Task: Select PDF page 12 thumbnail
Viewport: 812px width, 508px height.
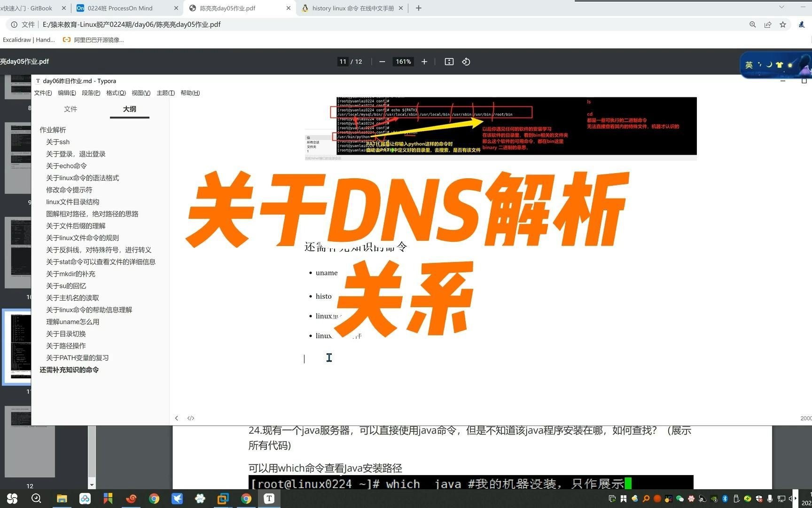Action: tap(30, 442)
